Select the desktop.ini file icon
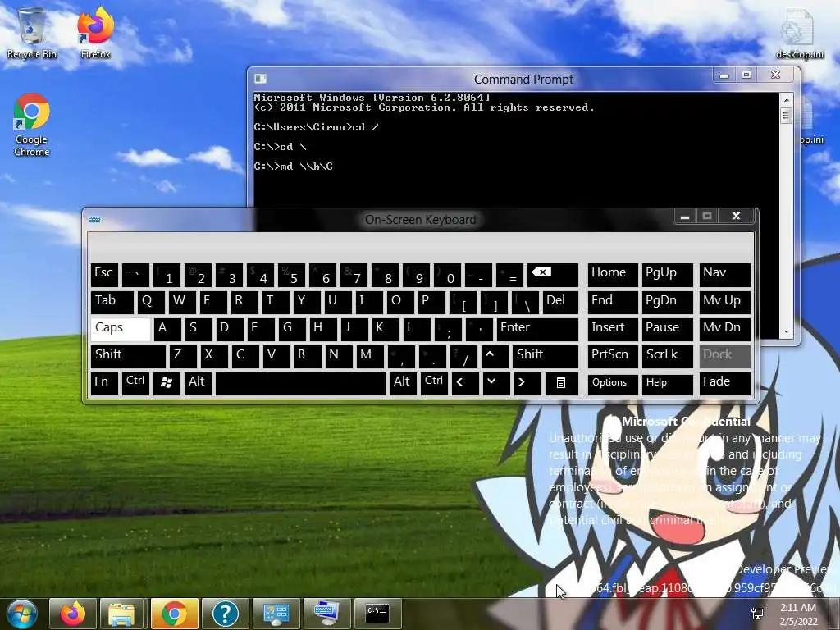Screen dimensions: 840x630 [x=799, y=33]
